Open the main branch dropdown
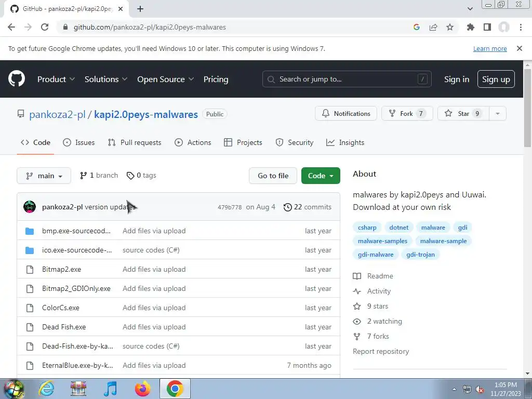 [x=44, y=176]
